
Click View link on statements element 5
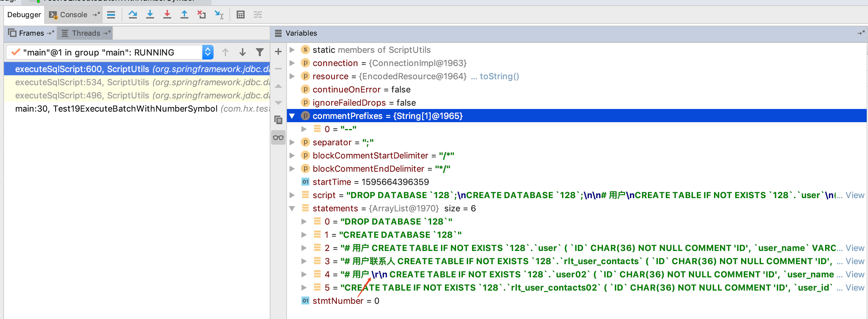[855, 288]
